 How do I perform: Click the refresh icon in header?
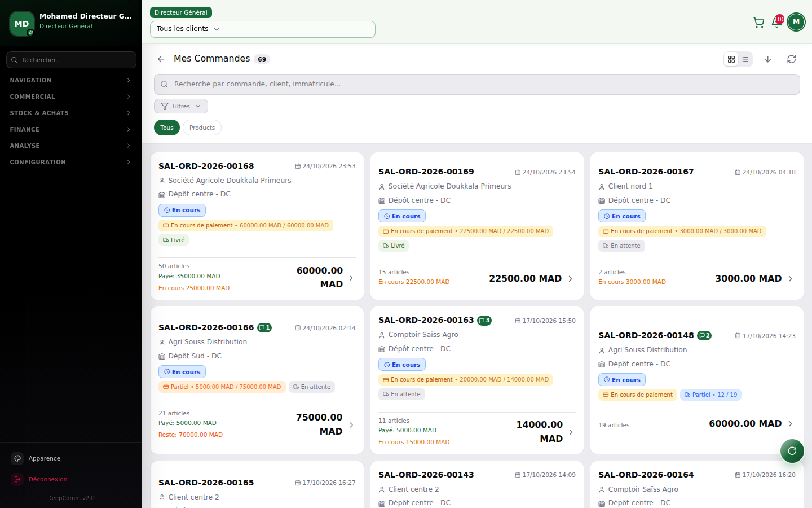click(x=792, y=59)
